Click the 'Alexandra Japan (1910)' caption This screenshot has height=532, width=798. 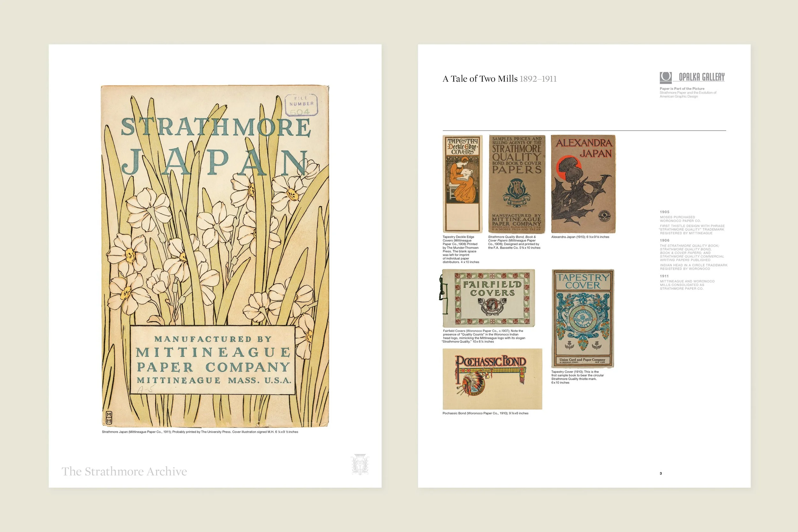coord(580,237)
